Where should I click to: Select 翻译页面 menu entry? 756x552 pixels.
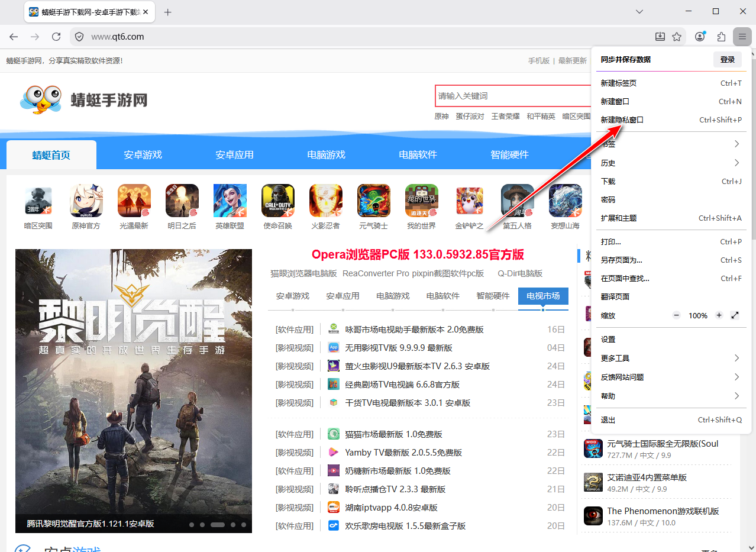pos(671,296)
